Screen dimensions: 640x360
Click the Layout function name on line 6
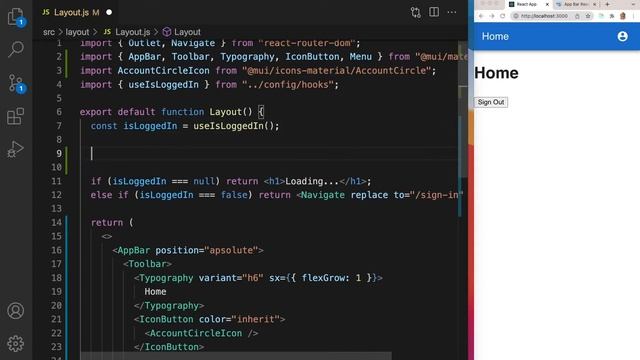tap(225, 112)
